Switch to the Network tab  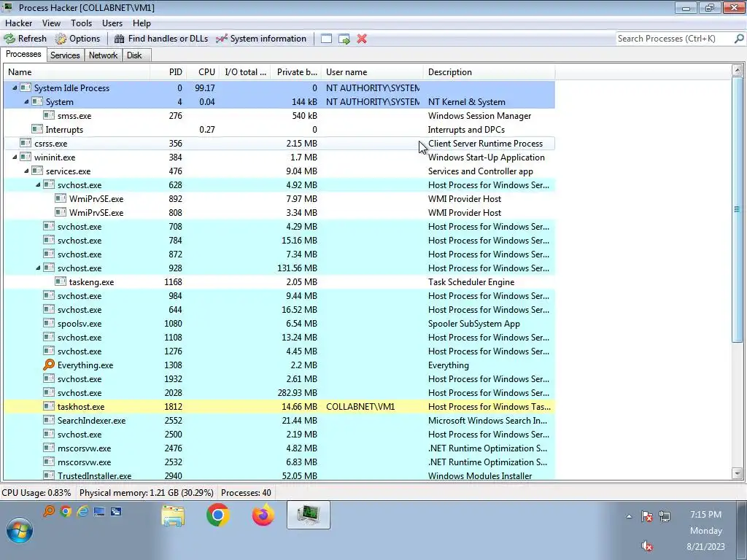(x=103, y=55)
